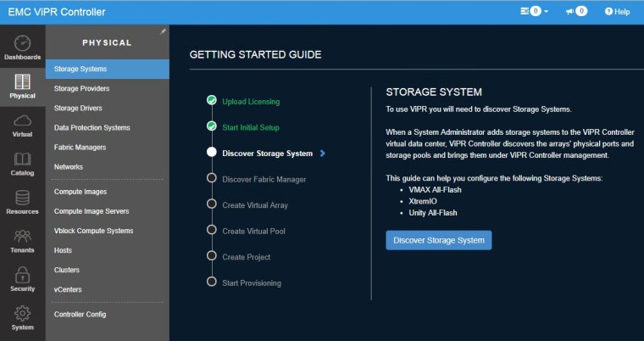Open Clusters menu item
This screenshot has width=644, height=341.
click(x=108, y=270)
